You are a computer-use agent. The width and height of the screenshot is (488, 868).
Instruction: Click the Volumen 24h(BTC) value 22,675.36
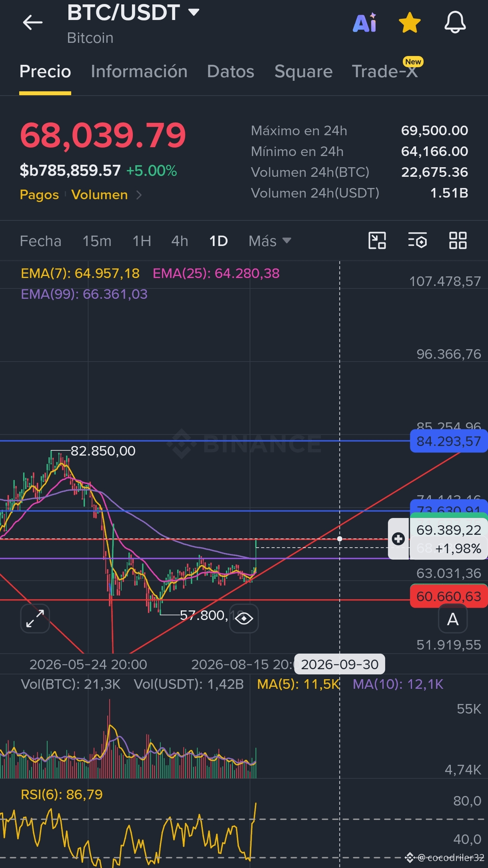(434, 172)
